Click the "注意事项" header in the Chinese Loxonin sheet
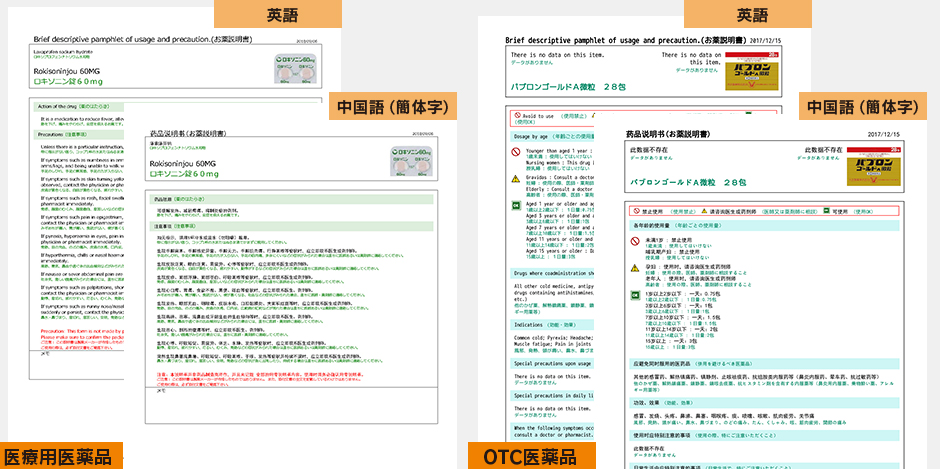Screen dimensions: 940x469 click(x=291, y=226)
